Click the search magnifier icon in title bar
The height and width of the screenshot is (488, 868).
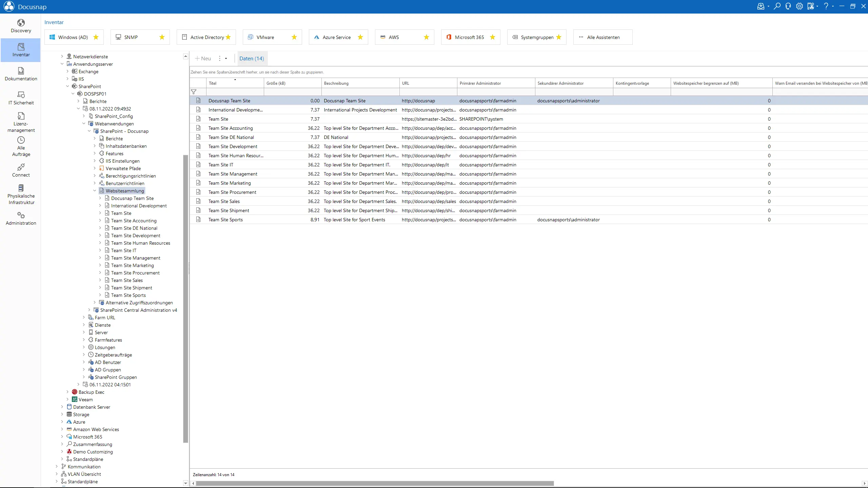point(777,6)
